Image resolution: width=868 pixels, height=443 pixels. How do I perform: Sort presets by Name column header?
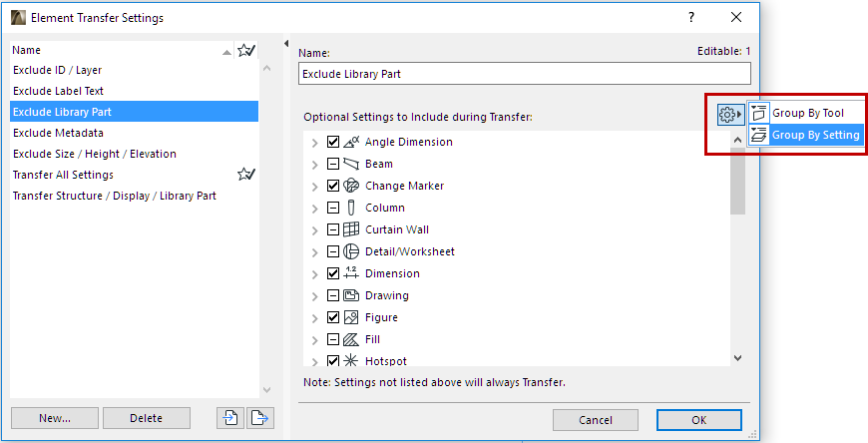(x=122, y=51)
